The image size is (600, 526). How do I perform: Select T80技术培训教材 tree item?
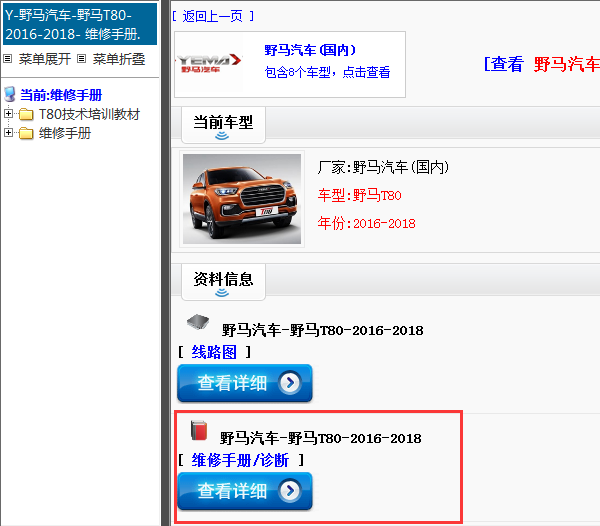[x=89, y=114]
